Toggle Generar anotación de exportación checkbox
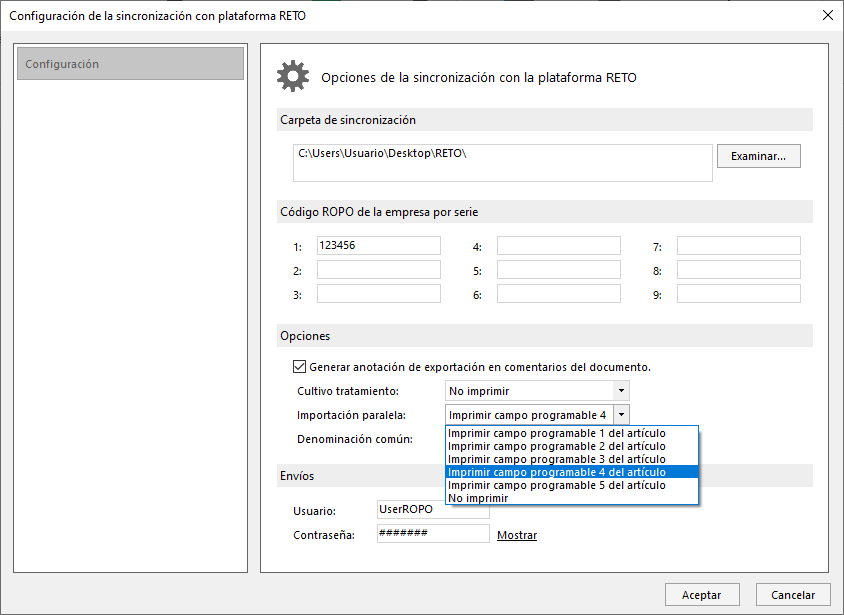 (x=299, y=367)
